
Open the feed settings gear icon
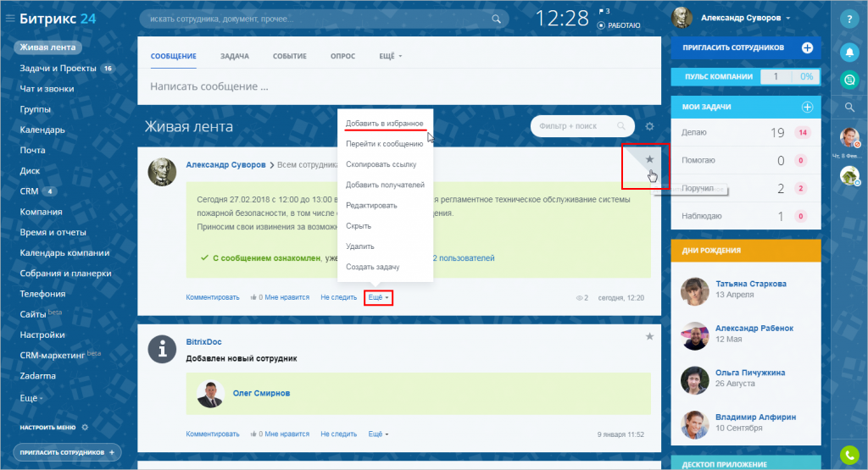pos(649,127)
